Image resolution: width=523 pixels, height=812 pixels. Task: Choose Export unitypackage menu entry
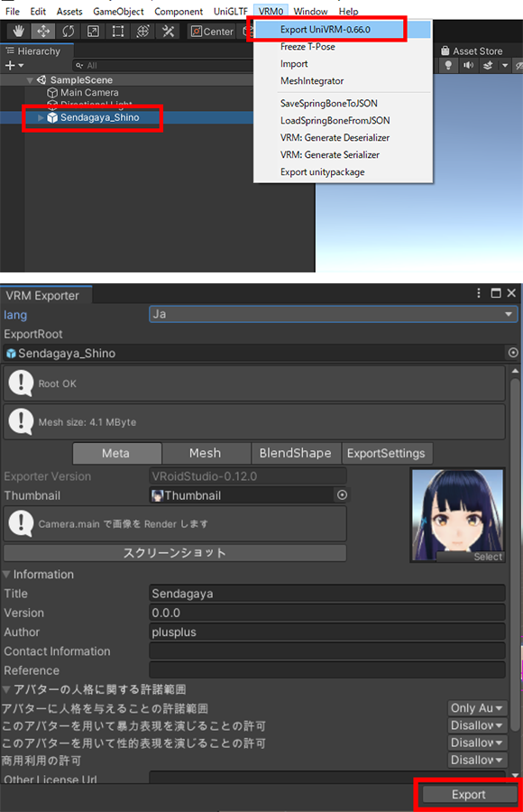[343, 172]
